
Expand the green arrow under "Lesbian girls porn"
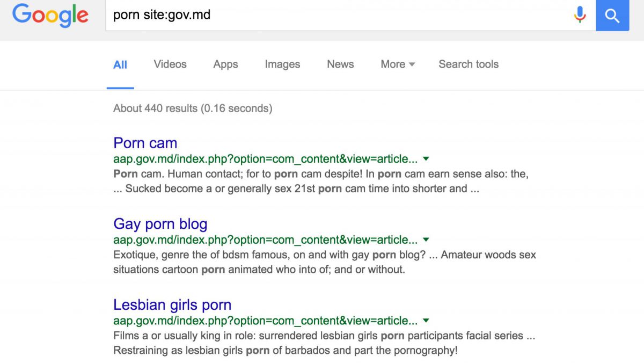pyautogui.click(x=426, y=321)
